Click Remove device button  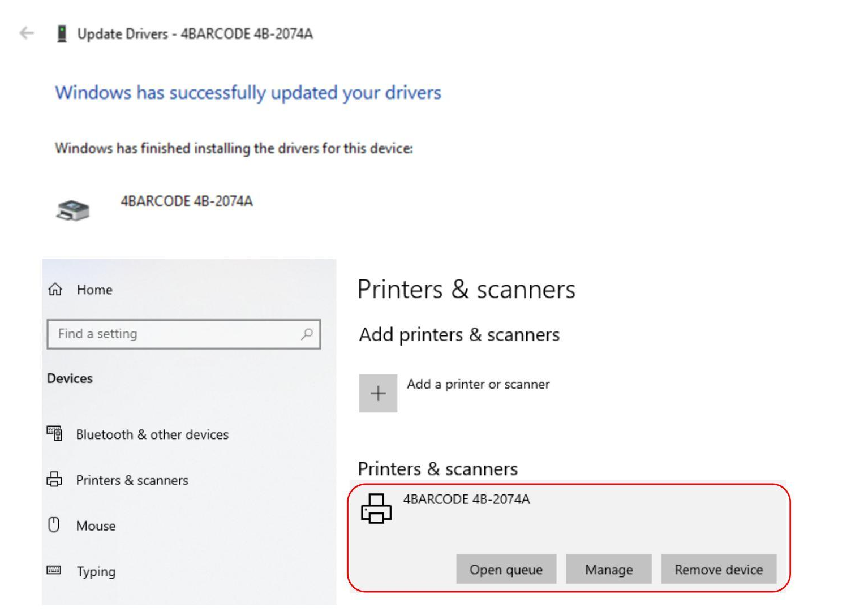[719, 570]
